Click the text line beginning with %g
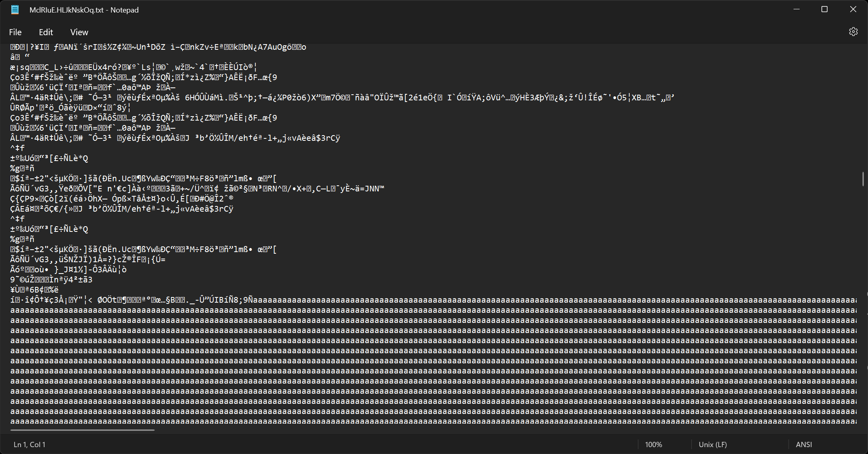This screenshot has width=868, height=454. point(22,168)
